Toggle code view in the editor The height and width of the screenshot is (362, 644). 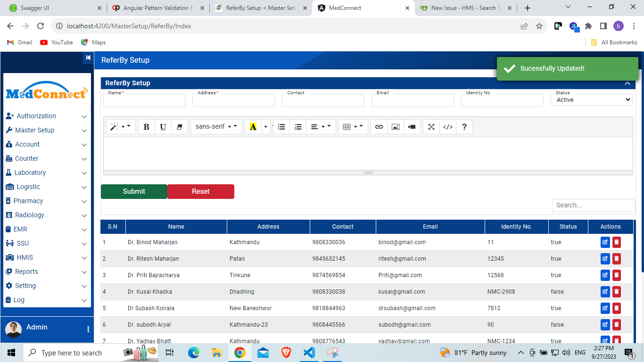pyautogui.click(x=448, y=127)
